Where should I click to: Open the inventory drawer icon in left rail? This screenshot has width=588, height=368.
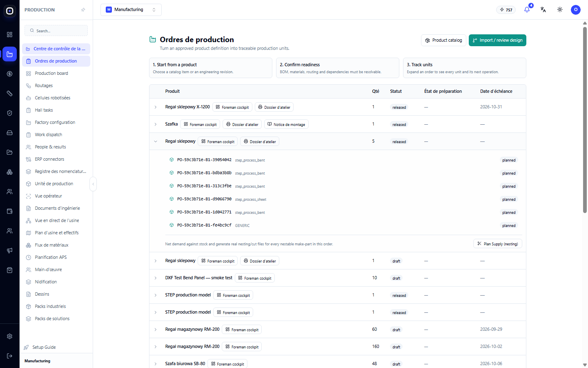coord(10,133)
